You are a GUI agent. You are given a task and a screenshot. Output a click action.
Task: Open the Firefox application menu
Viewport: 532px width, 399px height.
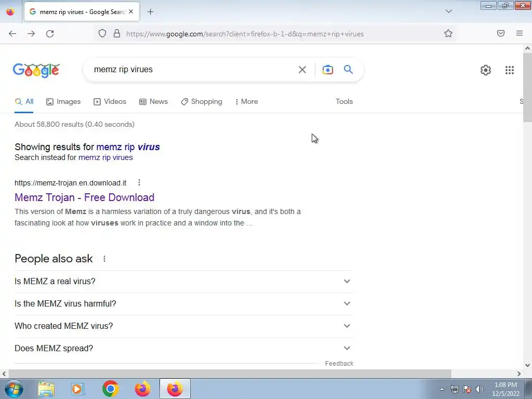point(520,33)
